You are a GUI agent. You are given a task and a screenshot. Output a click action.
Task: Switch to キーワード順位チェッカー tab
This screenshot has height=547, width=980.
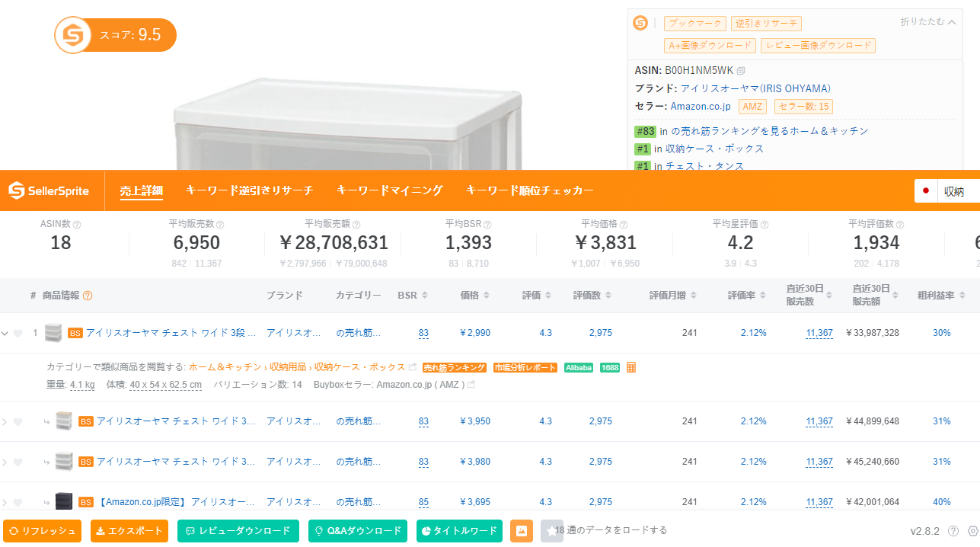coord(529,190)
